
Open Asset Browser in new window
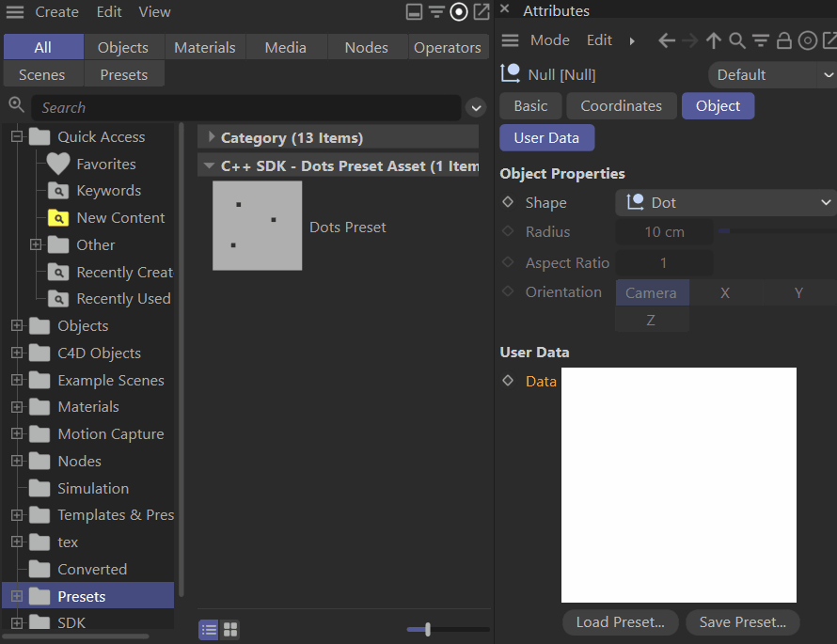[x=481, y=12]
